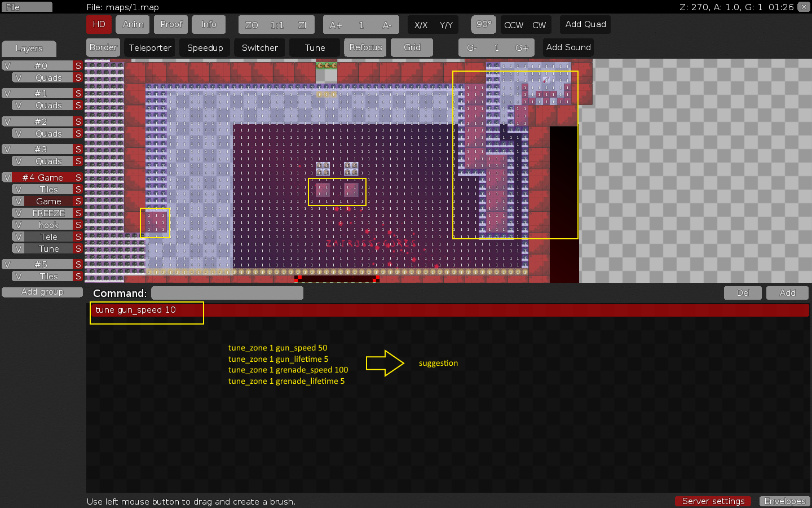
Task: Rotate brush counter-clockwise with CCW
Action: [x=513, y=25]
